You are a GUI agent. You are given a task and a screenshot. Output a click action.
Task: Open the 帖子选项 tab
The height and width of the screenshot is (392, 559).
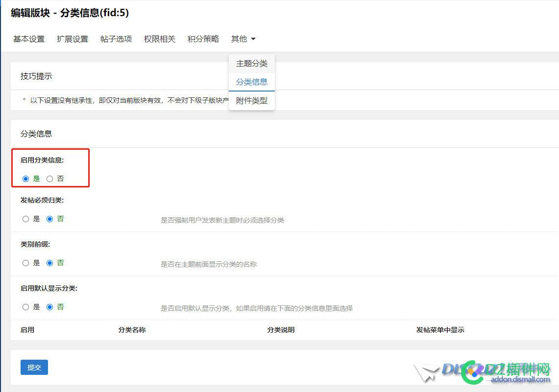pyautogui.click(x=116, y=39)
